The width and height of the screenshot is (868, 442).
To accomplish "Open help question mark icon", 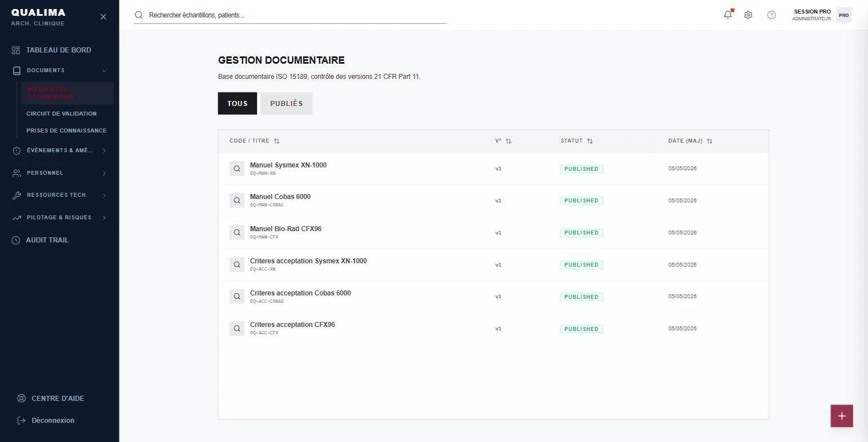I will pyautogui.click(x=772, y=15).
